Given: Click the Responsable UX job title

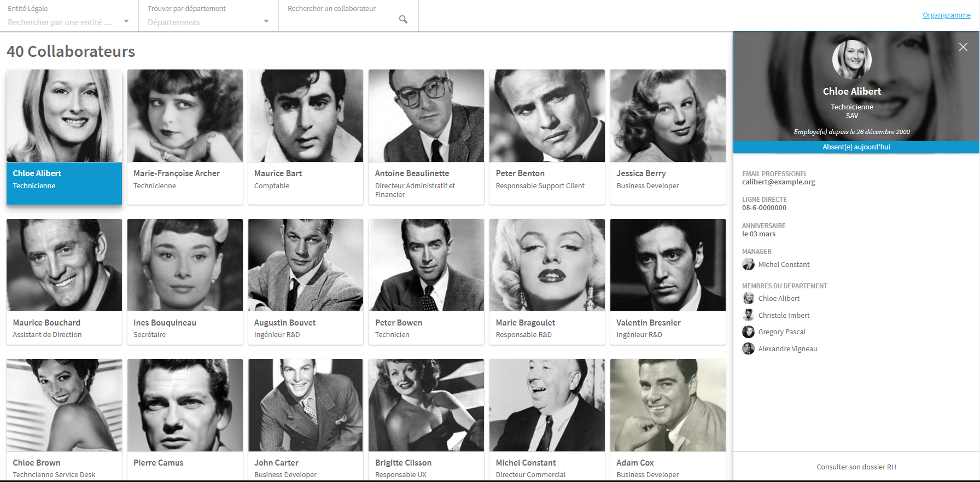Looking at the screenshot, I should (x=400, y=475).
